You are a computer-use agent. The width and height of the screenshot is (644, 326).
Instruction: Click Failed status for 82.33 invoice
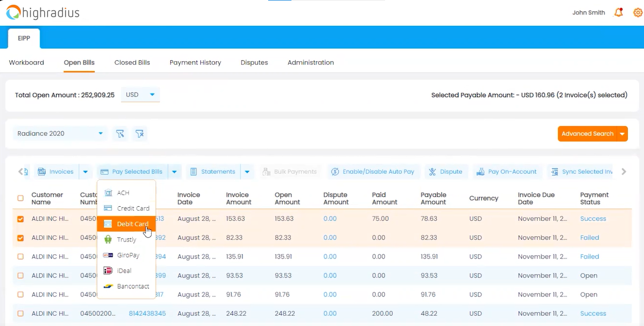(x=590, y=238)
